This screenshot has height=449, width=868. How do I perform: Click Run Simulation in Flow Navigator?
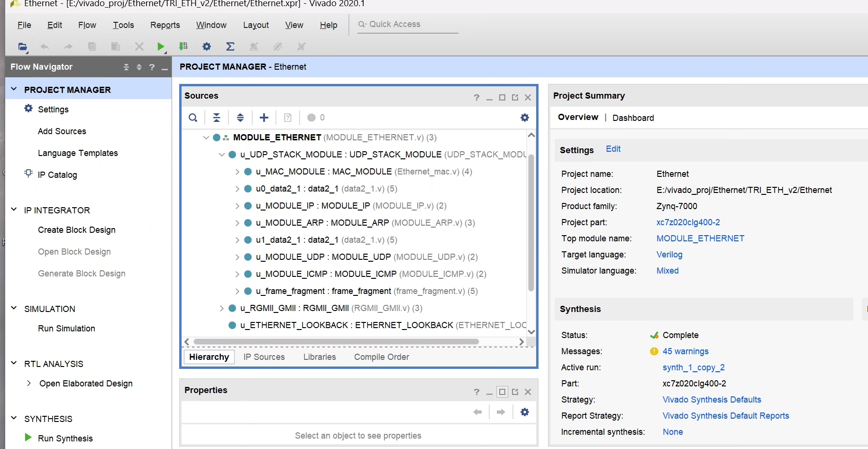click(66, 329)
